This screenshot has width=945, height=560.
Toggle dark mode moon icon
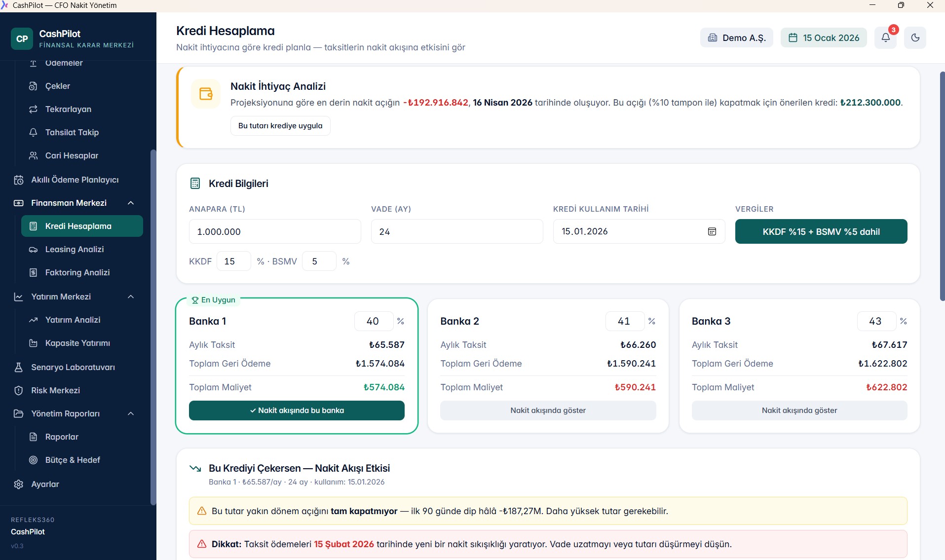[x=915, y=38]
